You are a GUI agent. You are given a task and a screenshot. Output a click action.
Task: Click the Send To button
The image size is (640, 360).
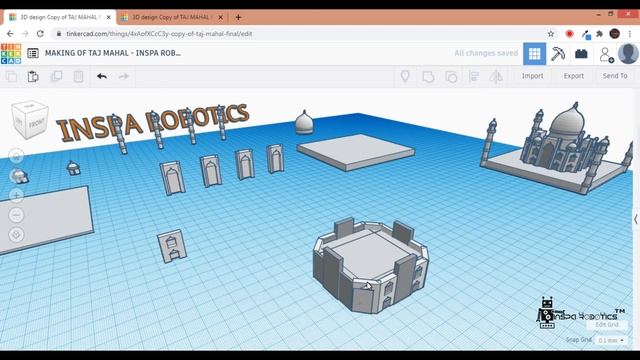pos(615,76)
